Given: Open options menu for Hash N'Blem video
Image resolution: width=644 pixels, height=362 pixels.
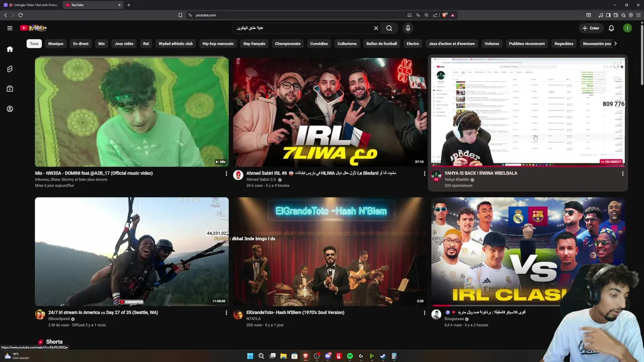Looking at the screenshot, I should coord(424,313).
